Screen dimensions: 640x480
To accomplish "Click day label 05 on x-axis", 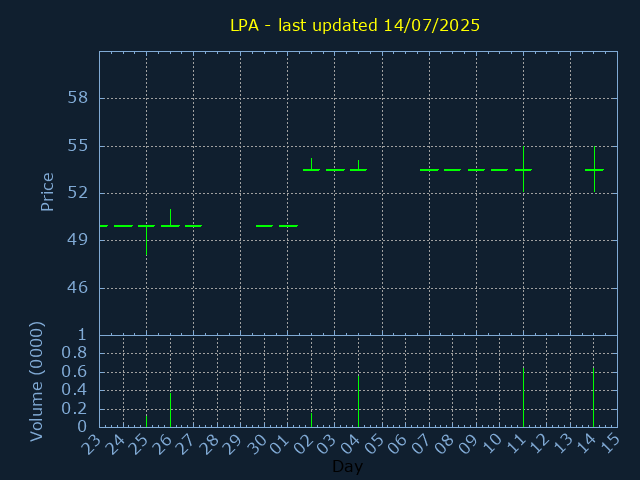I will click(x=374, y=444).
